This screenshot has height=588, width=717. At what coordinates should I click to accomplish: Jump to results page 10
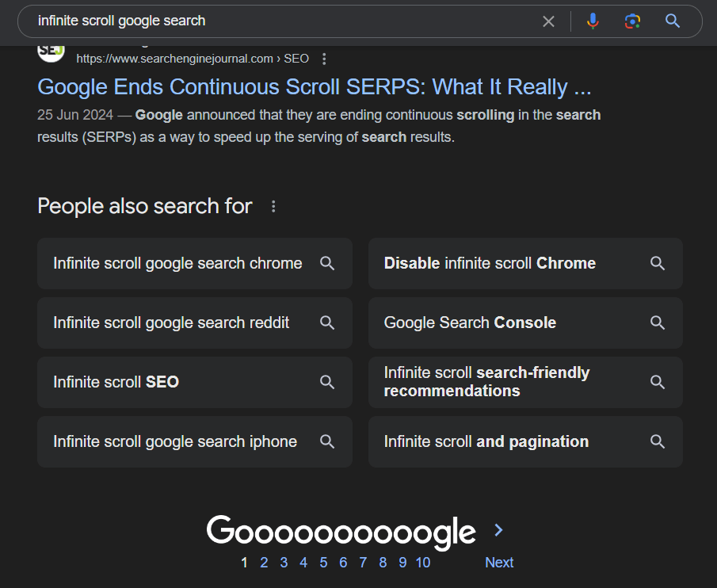click(423, 563)
